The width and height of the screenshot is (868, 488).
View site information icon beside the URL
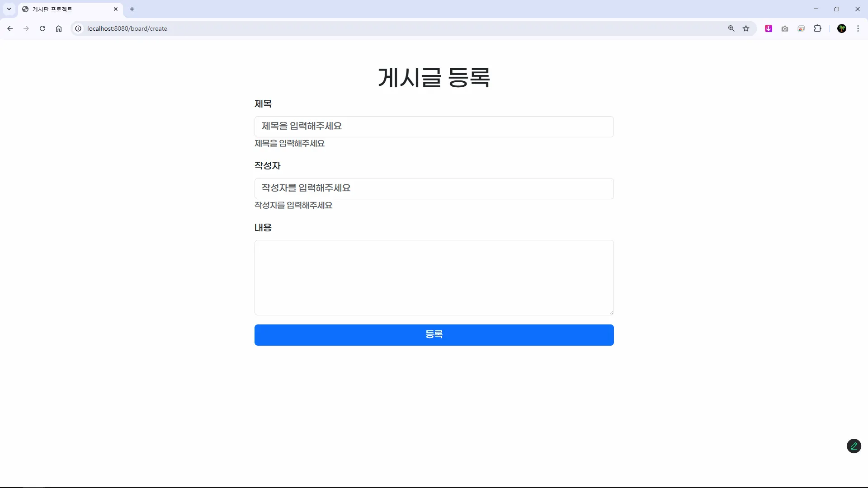click(78, 28)
